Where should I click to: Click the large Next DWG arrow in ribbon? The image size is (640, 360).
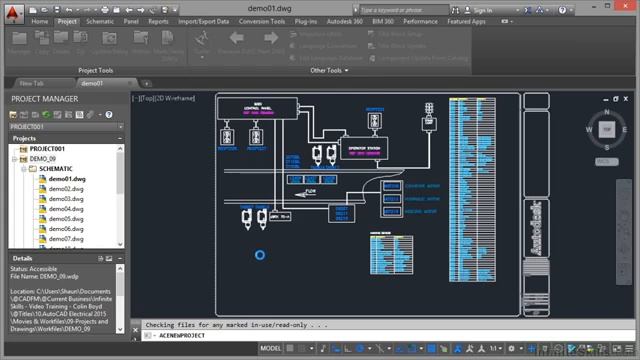pos(271,38)
